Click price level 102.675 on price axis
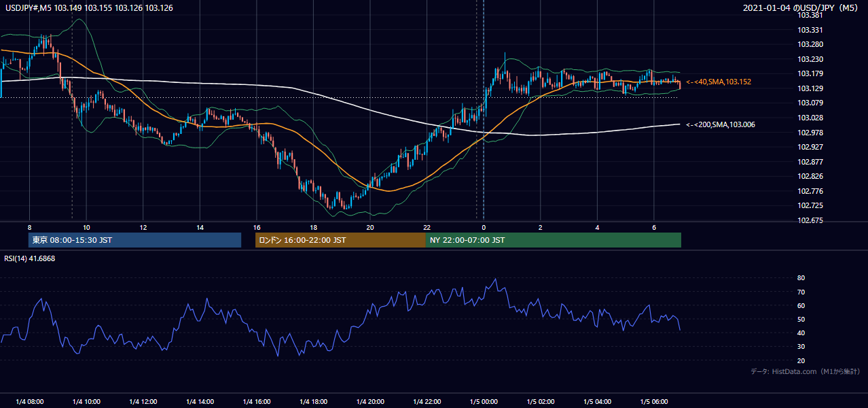 (810, 221)
